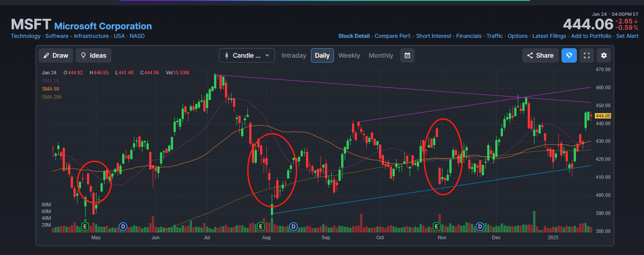Click the Share chart button

(540, 55)
